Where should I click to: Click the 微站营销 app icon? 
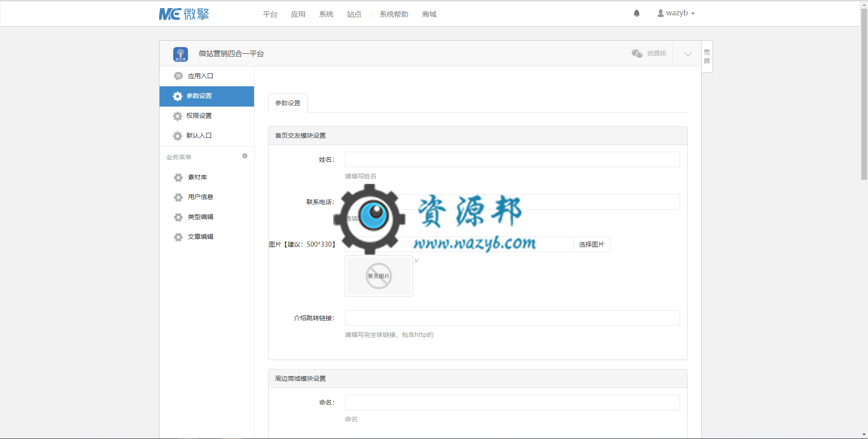[x=180, y=54]
